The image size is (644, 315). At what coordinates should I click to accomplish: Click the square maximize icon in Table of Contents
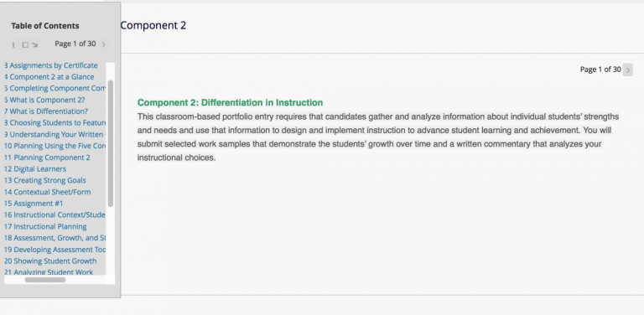coord(24,44)
